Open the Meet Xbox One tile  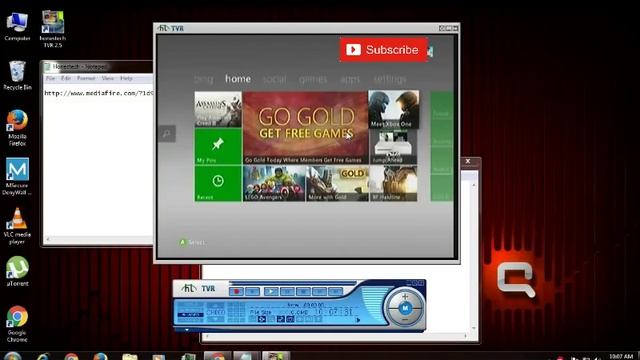coord(393,109)
